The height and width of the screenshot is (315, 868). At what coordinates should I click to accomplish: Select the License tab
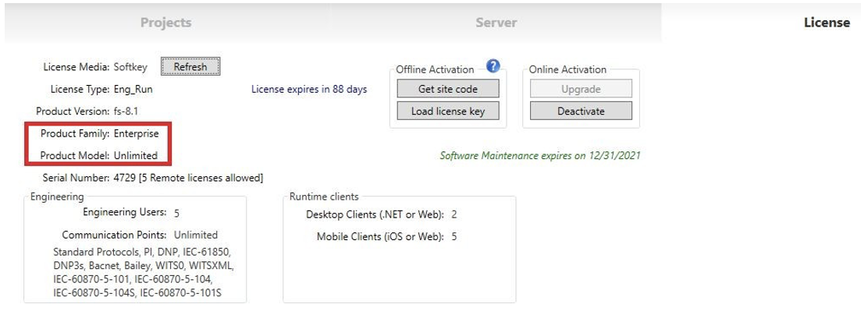pos(826,23)
